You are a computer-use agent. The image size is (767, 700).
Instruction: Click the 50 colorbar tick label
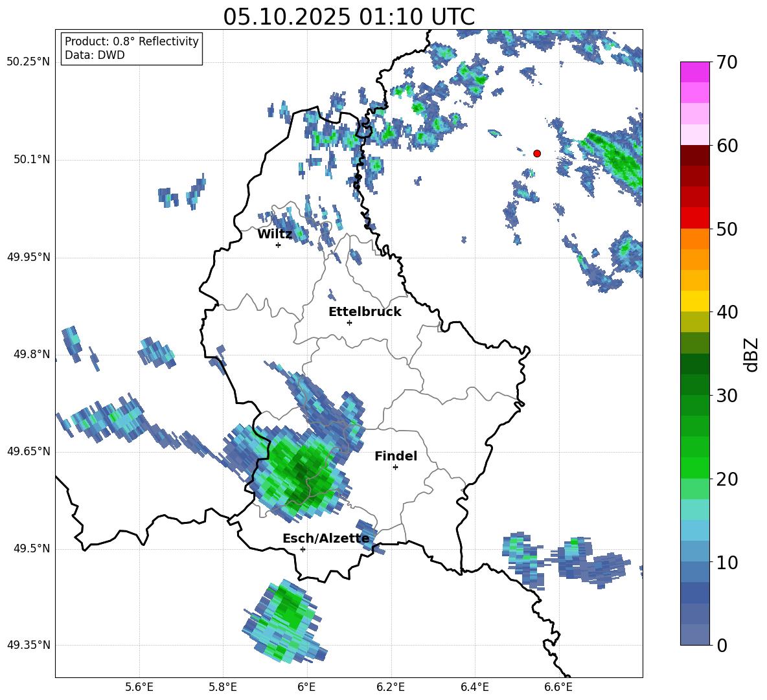click(727, 229)
